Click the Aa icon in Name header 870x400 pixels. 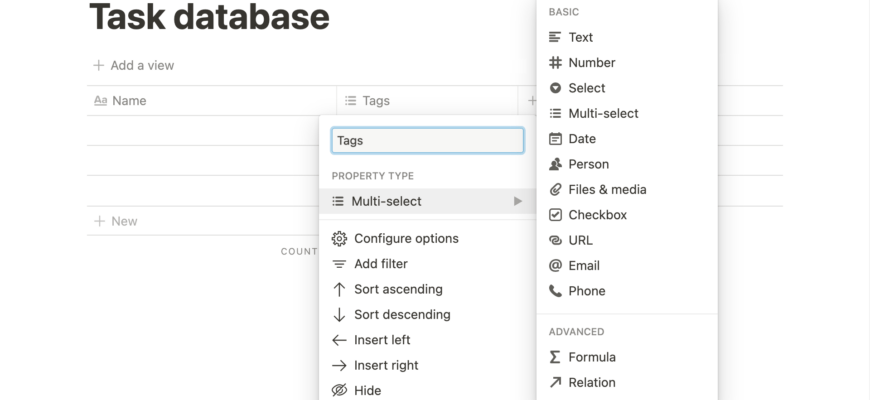tap(100, 101)
